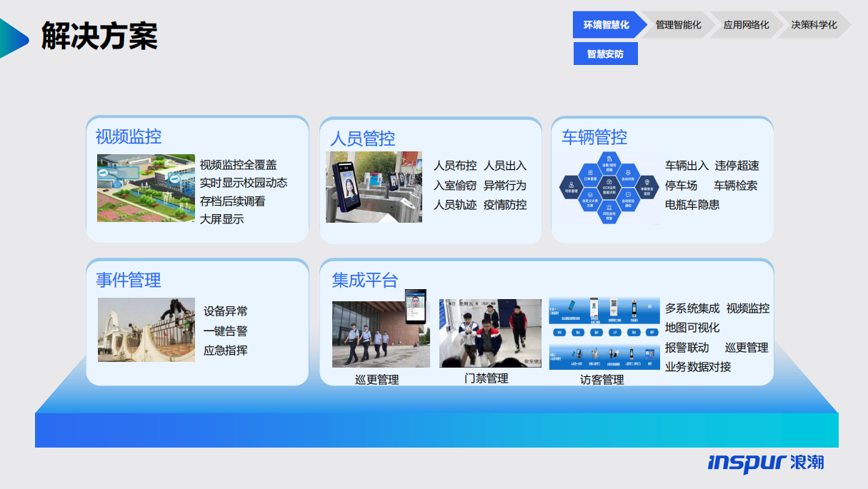Open the access control students photo
This screenshot has height=489, width=868.
click(x=490, y=333)
